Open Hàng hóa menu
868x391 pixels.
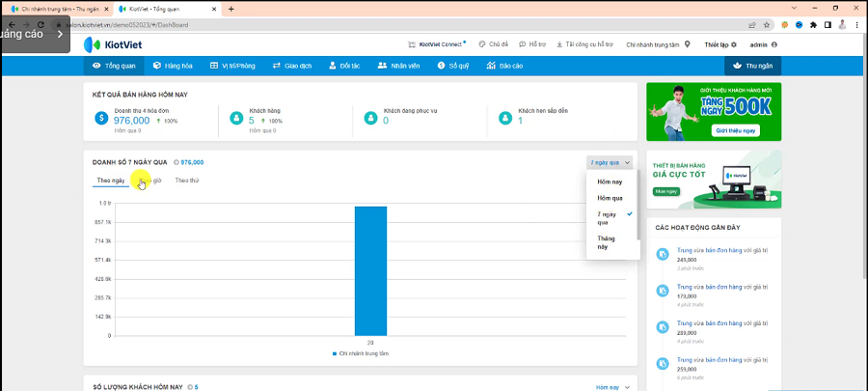pyautogui.click(x=173, y=66)
